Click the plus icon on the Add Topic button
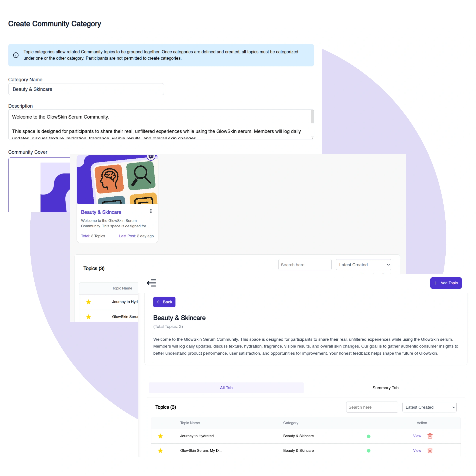This screenshot has height=476, width=476. (436, 283)
